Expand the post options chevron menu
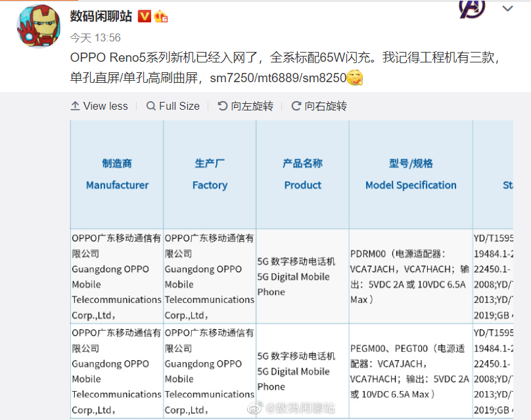531x420 pixels. pyautogui.click(x=507, y=9)
